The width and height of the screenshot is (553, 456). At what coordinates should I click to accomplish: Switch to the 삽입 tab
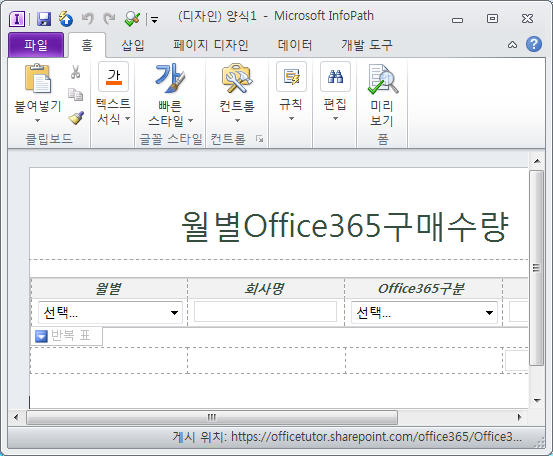(133, 45)
